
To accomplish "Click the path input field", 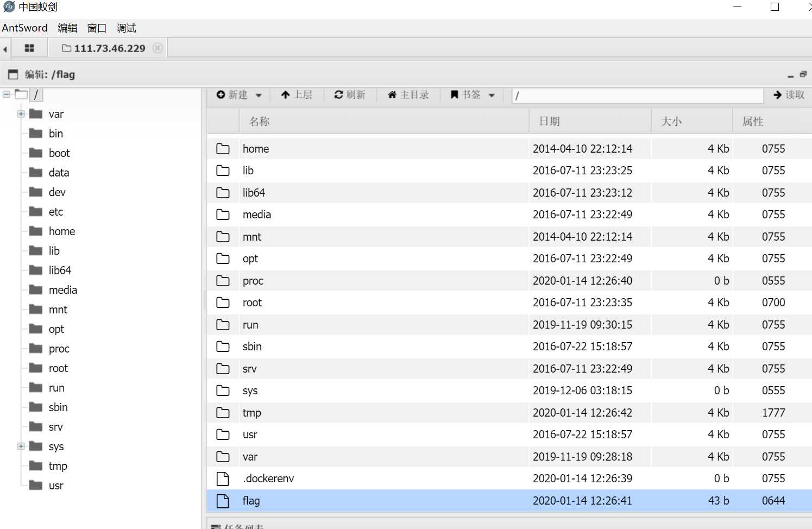I will point(637,96).
